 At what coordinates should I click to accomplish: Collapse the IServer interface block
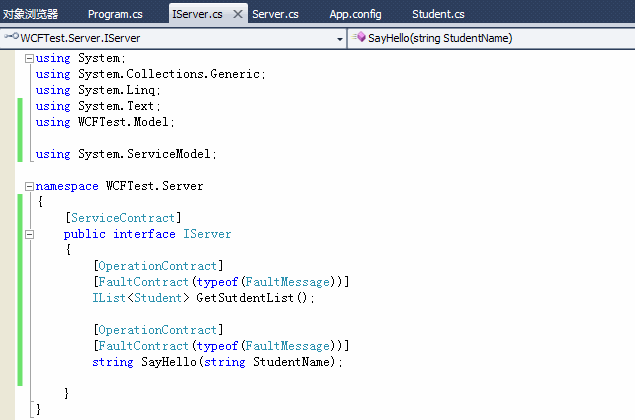(x=29, y=234)
